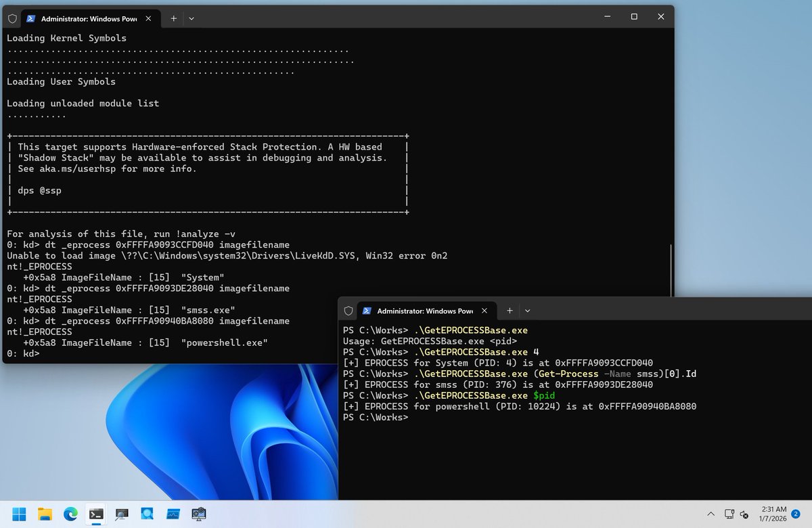Click the 'Loading User Symbols' line
This screenshot has height=528, width=812.
coord(61,82)
